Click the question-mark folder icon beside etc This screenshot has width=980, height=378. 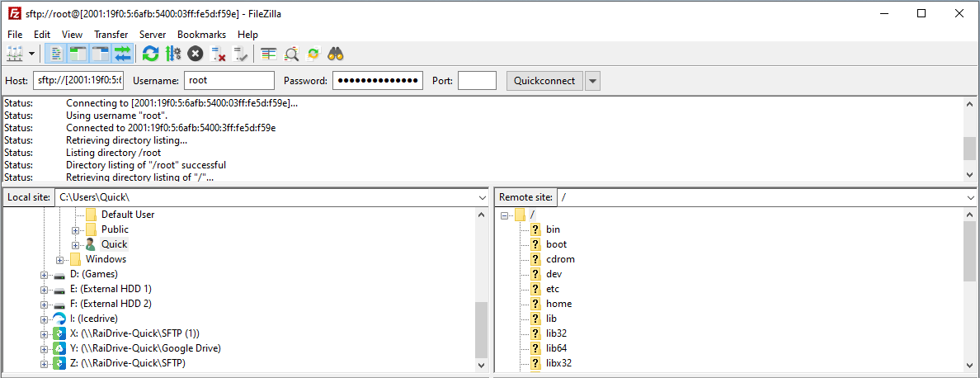535,289
